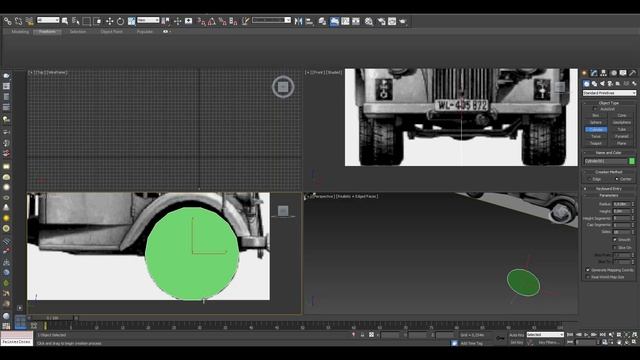
Task: Toggle the Window/Crossing selection icon
Action: (98, 21)
